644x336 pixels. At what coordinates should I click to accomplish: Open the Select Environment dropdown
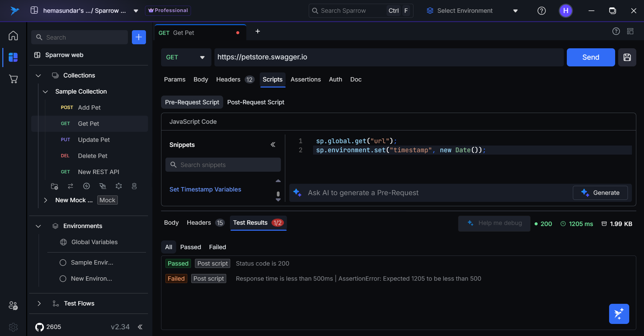tap(472, 11)
